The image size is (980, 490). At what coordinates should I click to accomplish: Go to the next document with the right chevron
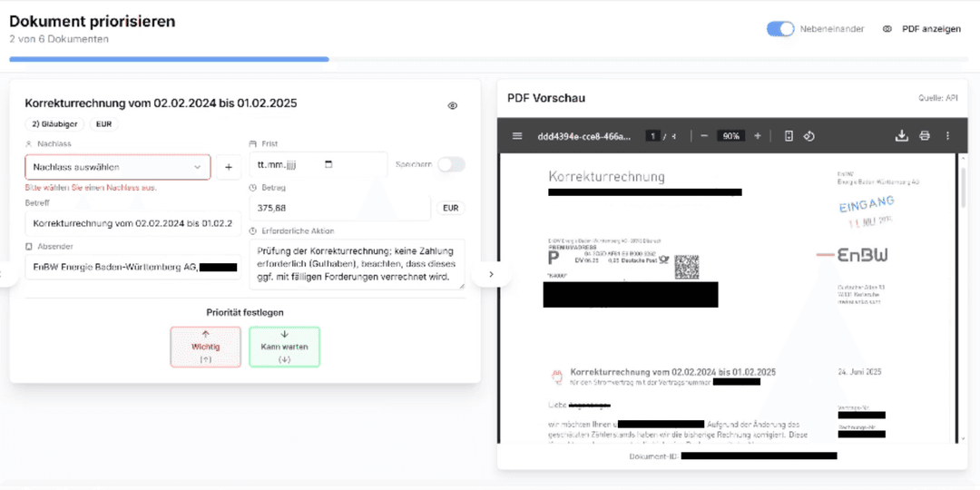point(491,274)
